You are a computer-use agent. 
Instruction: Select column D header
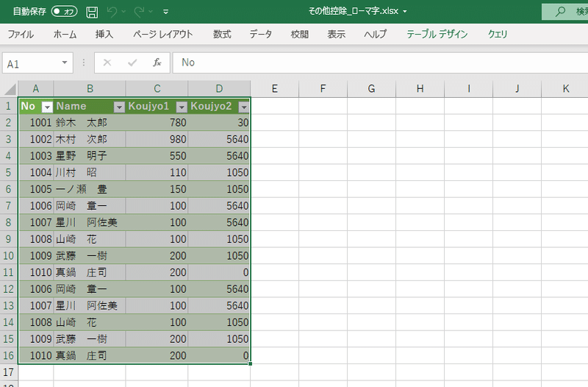pyautogui.click(x=219, y=89)
